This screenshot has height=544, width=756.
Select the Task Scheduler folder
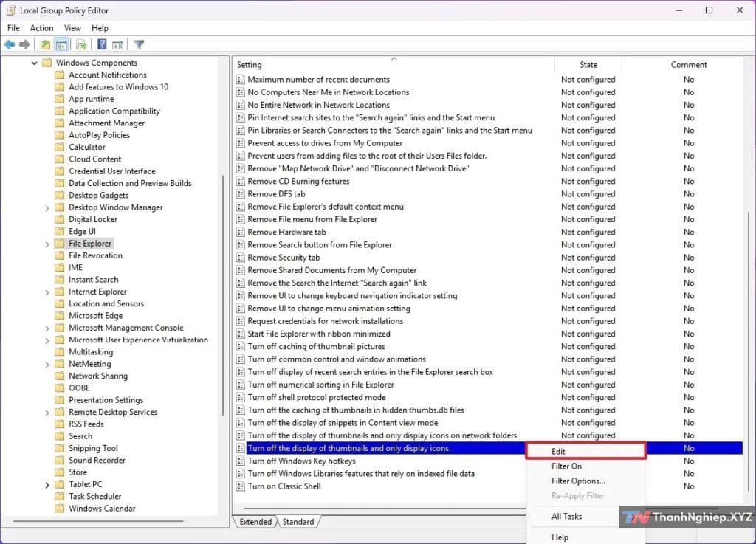[x=95, y=496]
